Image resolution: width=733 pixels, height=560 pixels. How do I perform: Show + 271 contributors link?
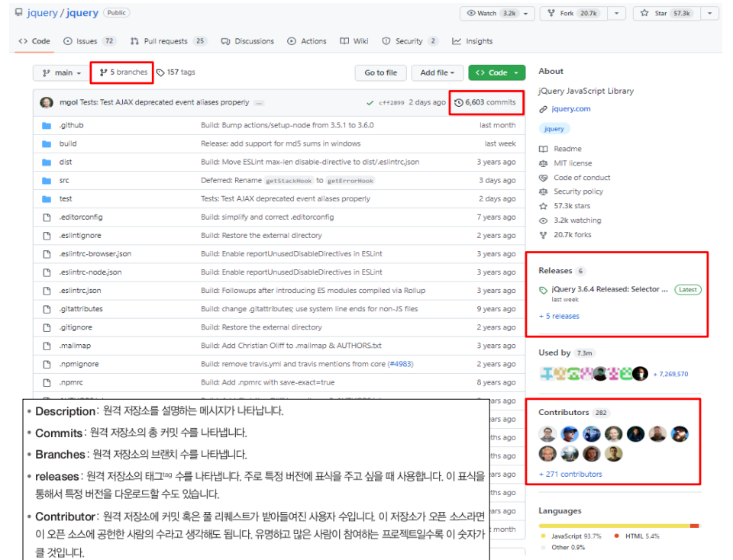(x=570, y=474)
